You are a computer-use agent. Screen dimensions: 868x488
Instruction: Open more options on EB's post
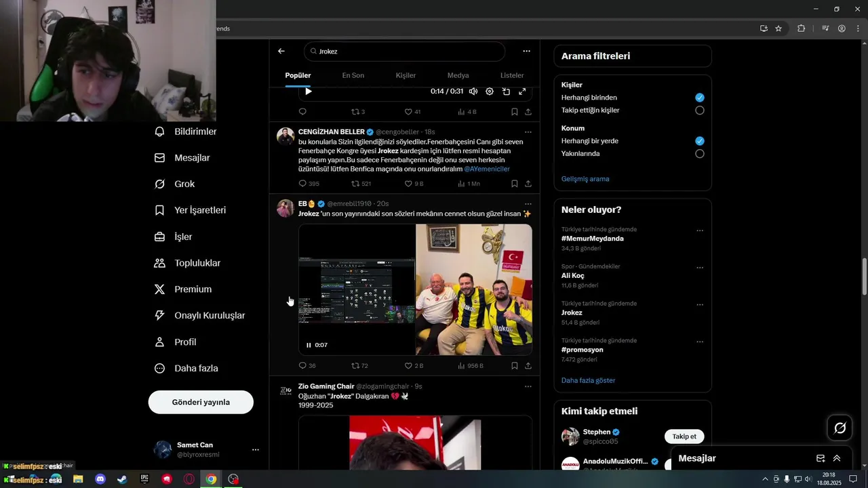(528, 204)
